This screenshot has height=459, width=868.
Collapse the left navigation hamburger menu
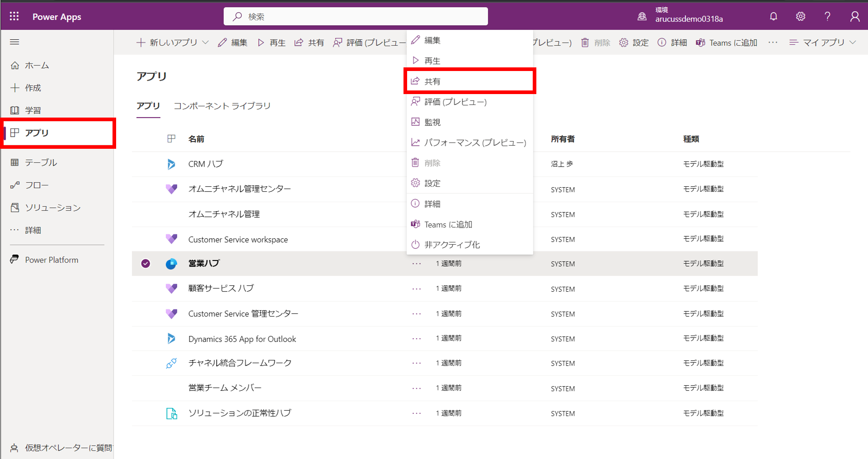tap(14, 42)
